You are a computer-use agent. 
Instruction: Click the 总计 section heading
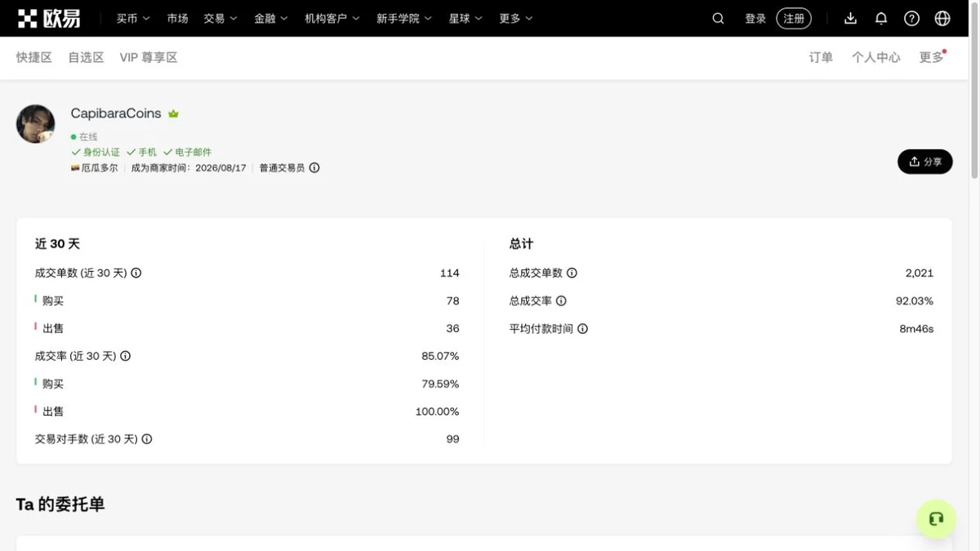coord(521,244)
